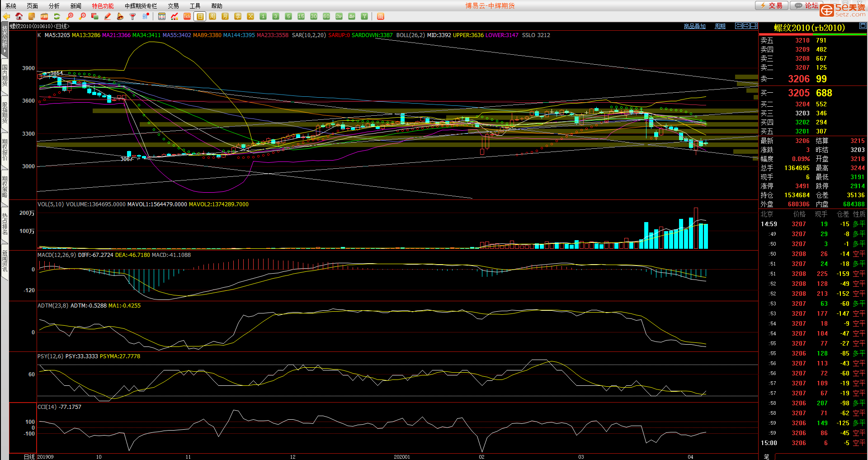The width and height of the screenshot is (868, 460).
Task: Click the red trend chart icon
Action: coord(175,16)
